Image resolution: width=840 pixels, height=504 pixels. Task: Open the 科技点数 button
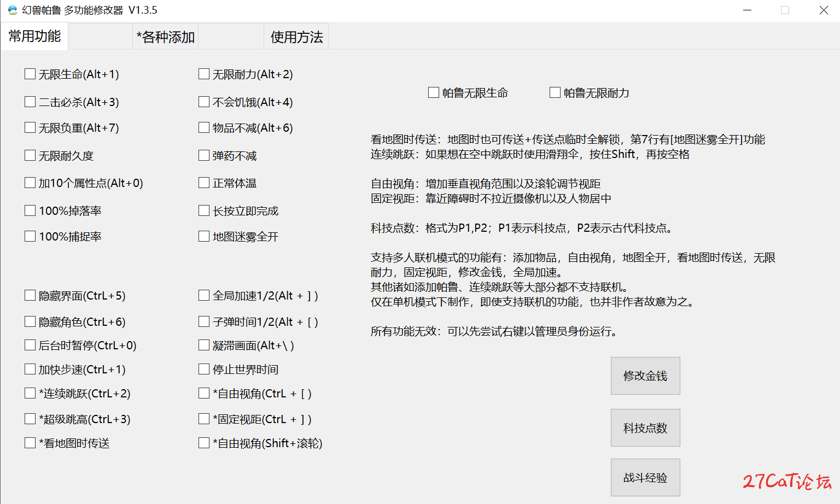[x=645, y=428]
